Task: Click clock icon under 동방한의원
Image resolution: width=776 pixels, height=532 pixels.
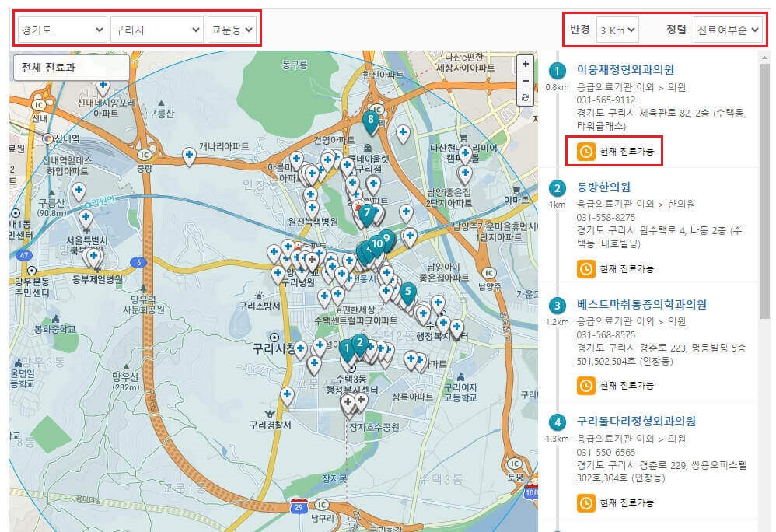Action: (x=586, y=268)
